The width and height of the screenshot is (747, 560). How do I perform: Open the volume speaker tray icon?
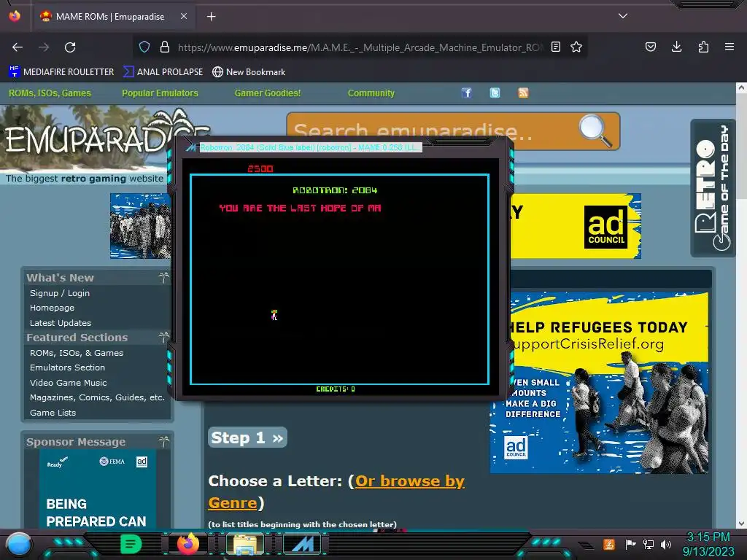666,544
